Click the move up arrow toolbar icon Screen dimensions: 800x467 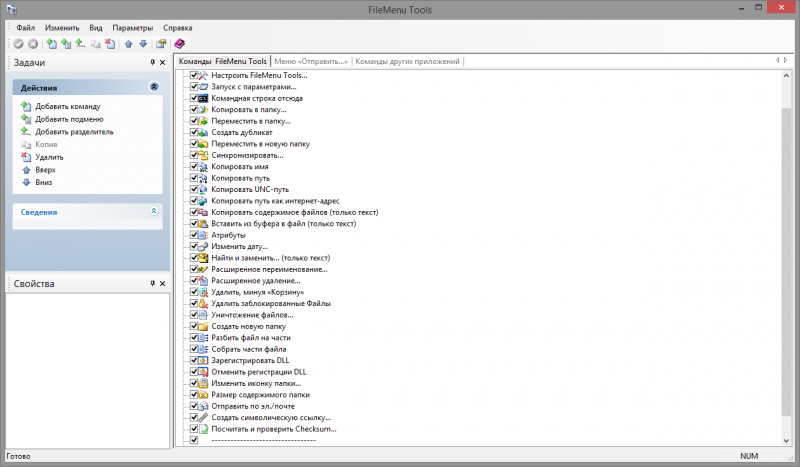click(129, 44)
